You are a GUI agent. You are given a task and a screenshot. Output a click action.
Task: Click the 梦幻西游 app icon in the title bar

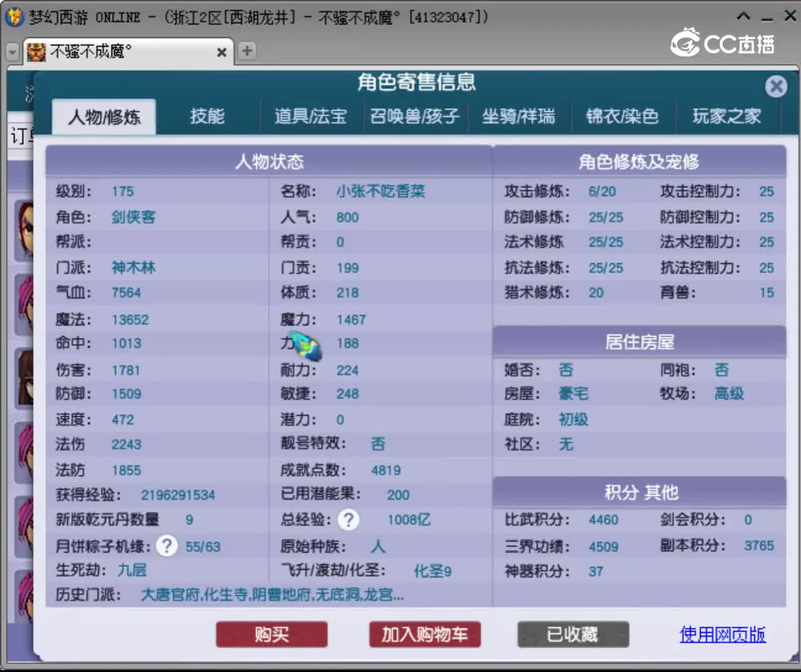[14, 17]
